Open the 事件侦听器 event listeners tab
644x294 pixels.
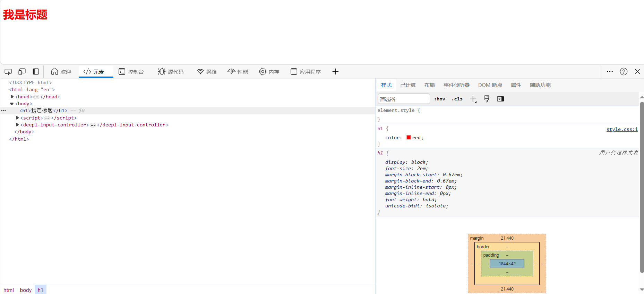coord(456,85)
